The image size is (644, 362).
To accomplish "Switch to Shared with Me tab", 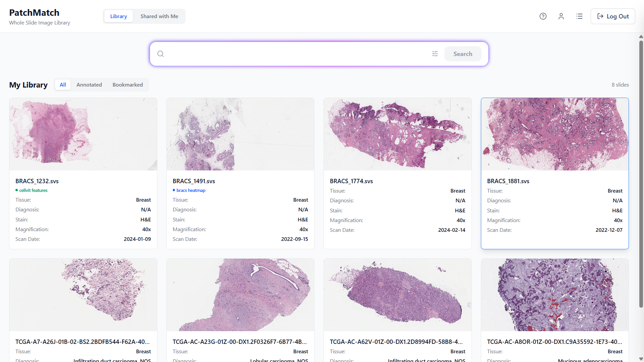I will tap(159, 16).
